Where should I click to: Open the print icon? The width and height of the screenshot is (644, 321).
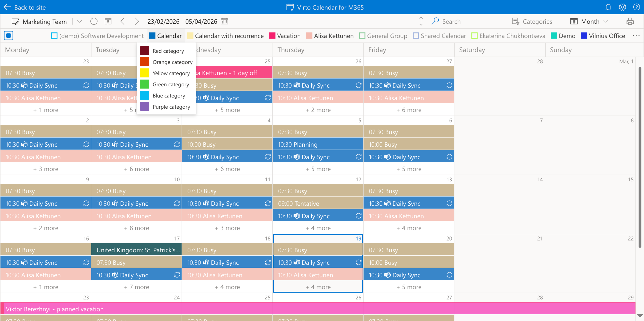point(630,21)
